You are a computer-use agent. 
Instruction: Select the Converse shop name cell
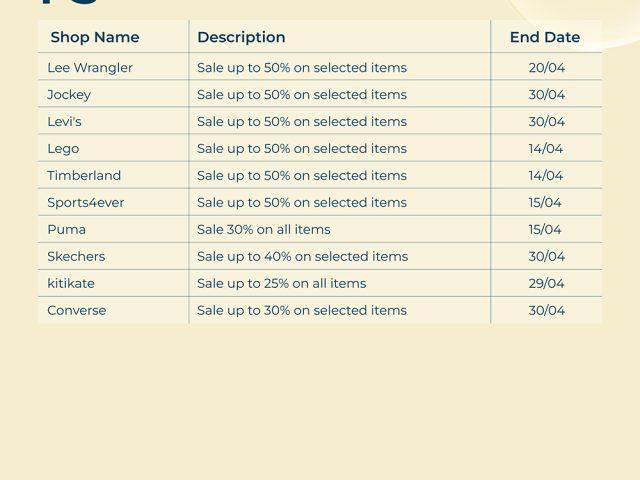77,311
